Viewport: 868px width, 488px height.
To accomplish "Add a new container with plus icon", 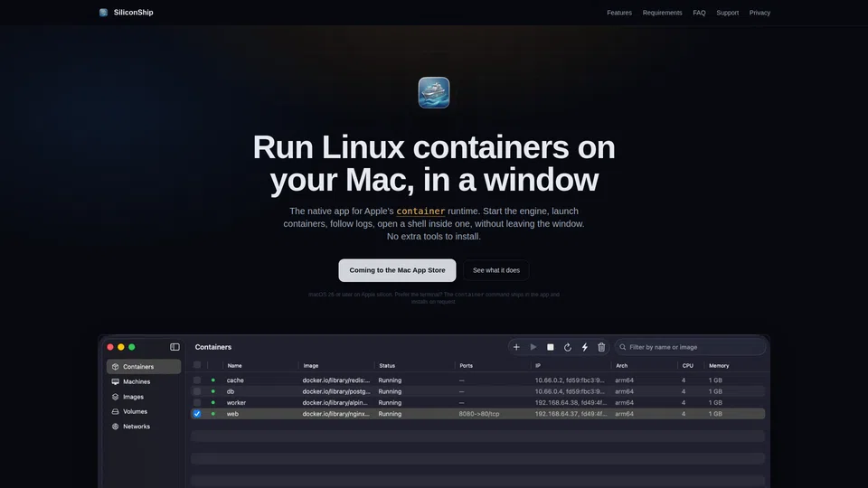I will (516, 347).
